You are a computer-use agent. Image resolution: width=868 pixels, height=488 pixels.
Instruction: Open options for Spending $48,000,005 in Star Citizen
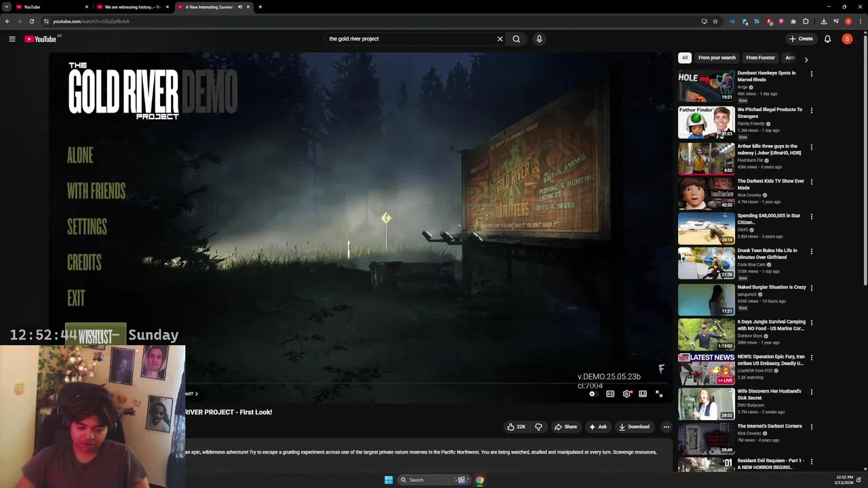[x=811, y=217]
